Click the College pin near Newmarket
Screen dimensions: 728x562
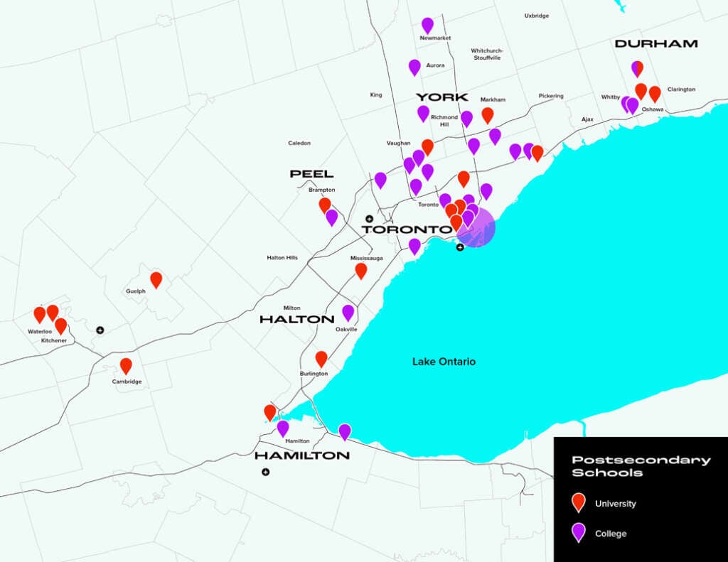[428, 23]
